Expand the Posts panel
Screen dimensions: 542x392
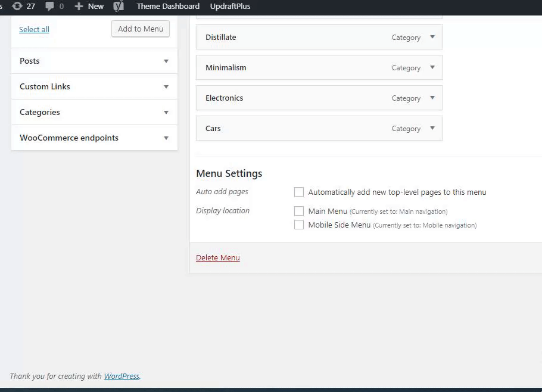(166, 61)
